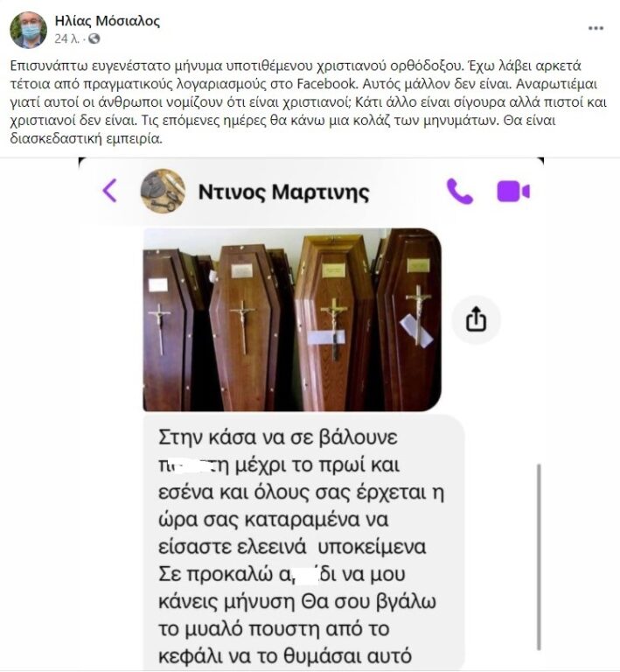The image size is (620, 672).
Task: Open the coffins image in the chat
Action: coord(291,319)
